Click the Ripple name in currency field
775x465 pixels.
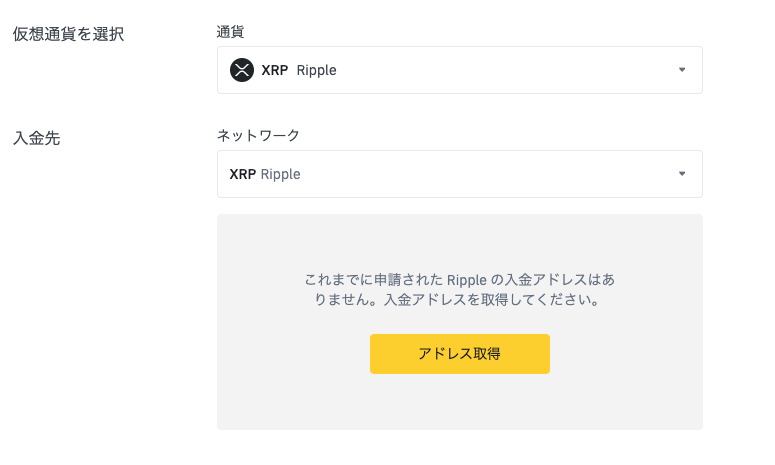click(316, 70)
